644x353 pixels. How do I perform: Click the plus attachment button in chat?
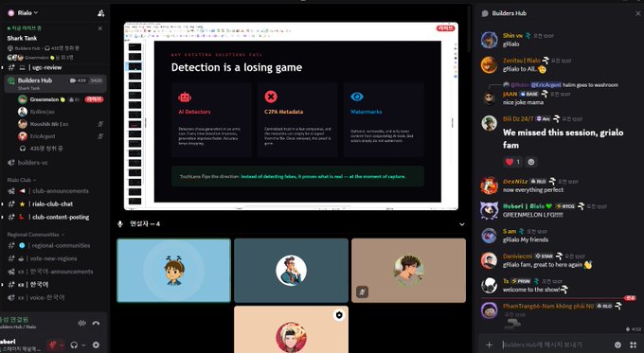490,344
